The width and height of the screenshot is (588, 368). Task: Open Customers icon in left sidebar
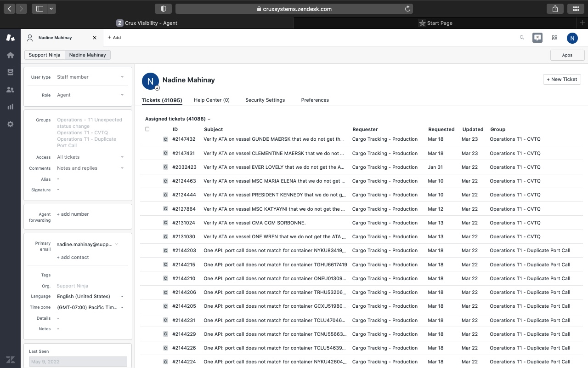pyautogui.click(x=10, y=90)
